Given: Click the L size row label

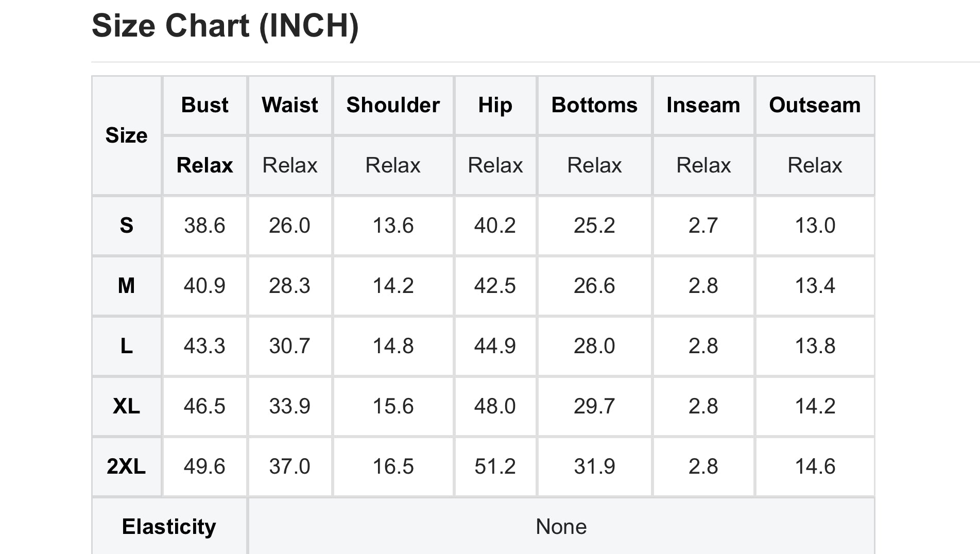Looking at the screenshot, I should click(126, 346).
